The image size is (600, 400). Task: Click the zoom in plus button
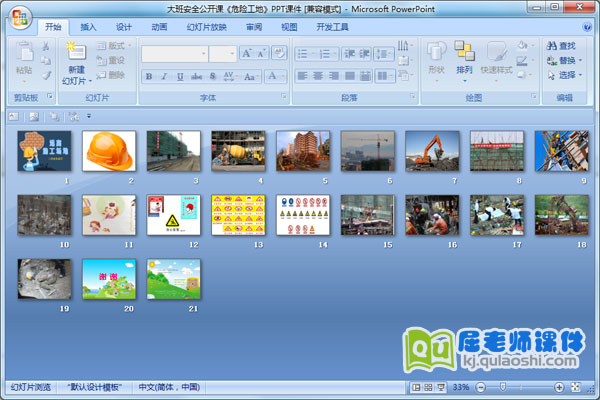(559, 387)
